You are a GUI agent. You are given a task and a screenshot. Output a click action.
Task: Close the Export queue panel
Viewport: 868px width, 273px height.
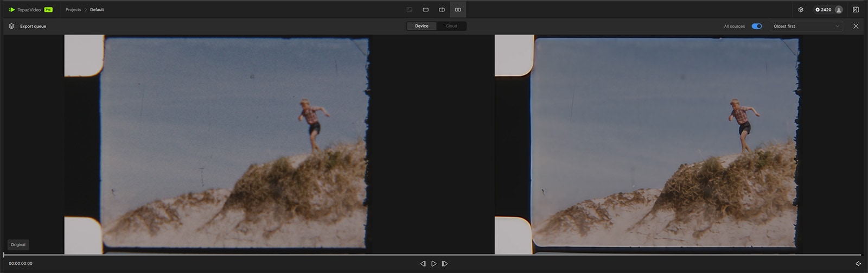click(x=856, y=26)
